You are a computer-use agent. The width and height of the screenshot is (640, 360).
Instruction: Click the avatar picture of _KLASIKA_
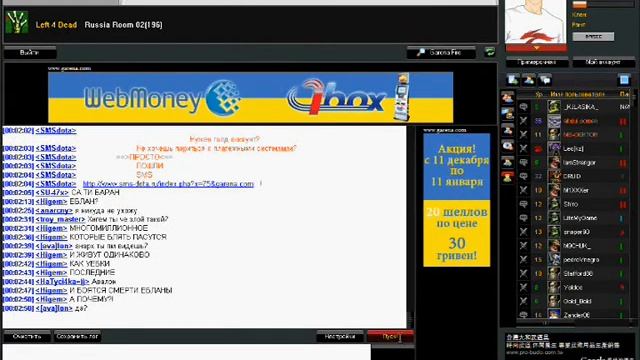tap(554, 107)
